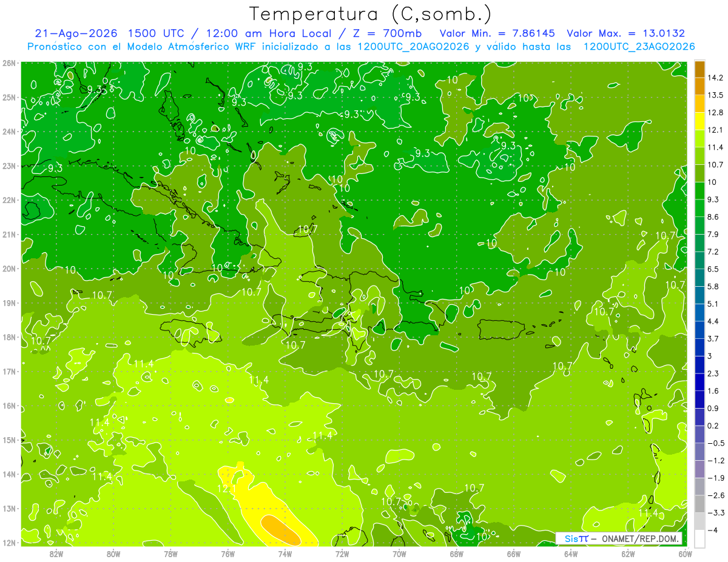The width and height of the screenshot is (728, 562).
Task: Select the date "21-Ago-2026" in header
Action: (x=75, y=33)
